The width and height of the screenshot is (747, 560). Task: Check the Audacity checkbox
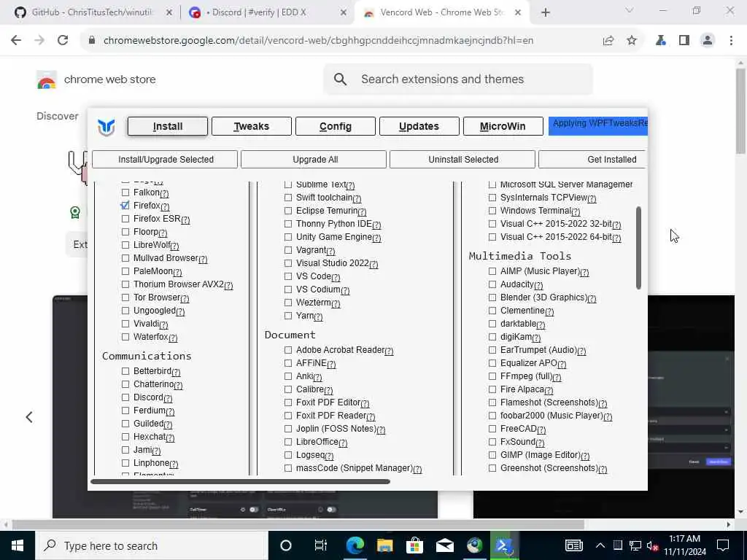click(x=492, y=284)
